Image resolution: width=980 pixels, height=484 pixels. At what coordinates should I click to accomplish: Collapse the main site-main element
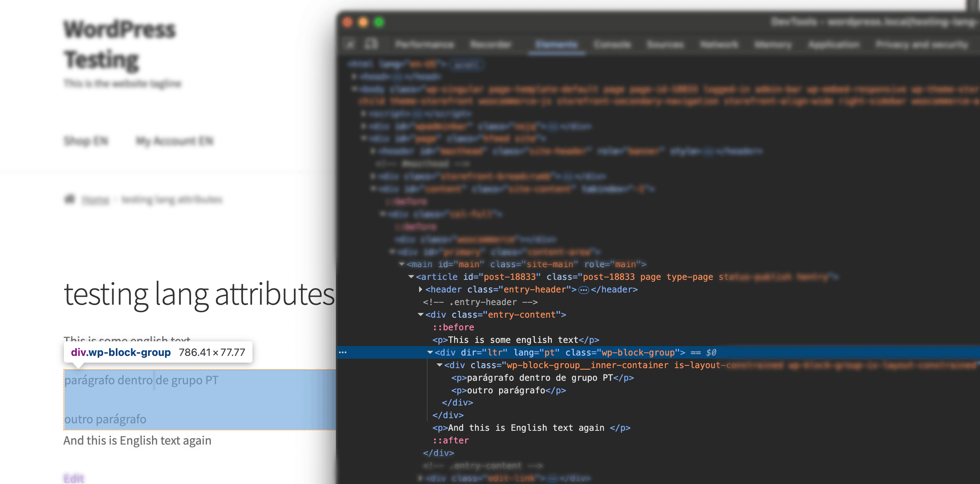(x=401, y=264)
